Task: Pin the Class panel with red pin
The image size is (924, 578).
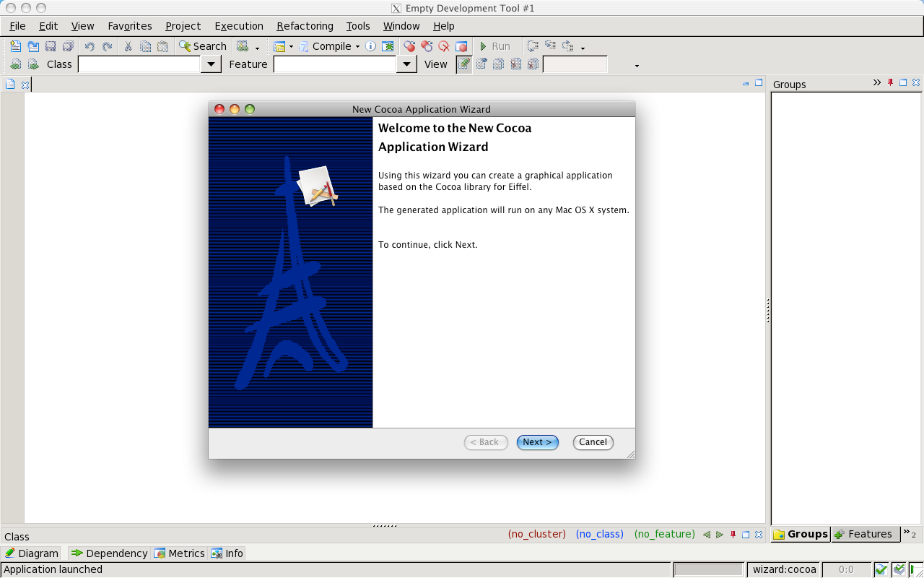Action: coord(733,535)
